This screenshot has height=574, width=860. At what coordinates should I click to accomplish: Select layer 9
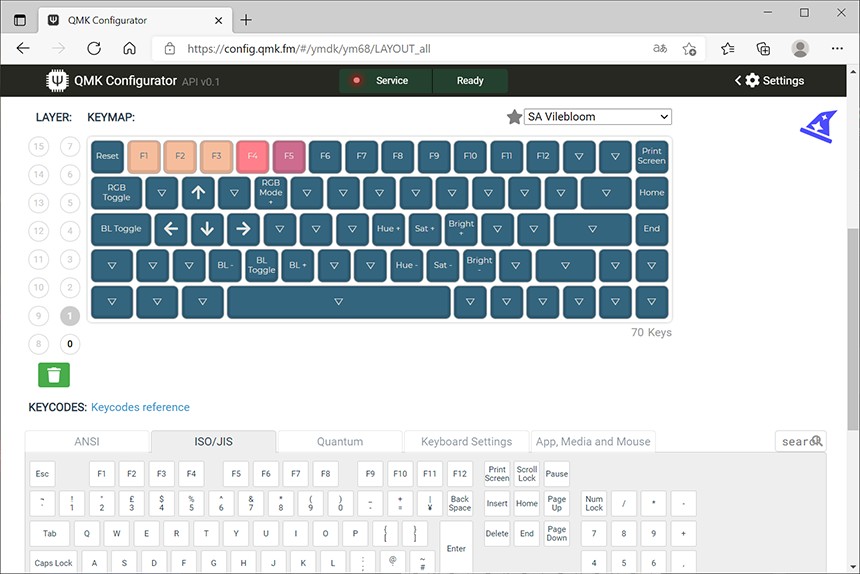(38, 316)
